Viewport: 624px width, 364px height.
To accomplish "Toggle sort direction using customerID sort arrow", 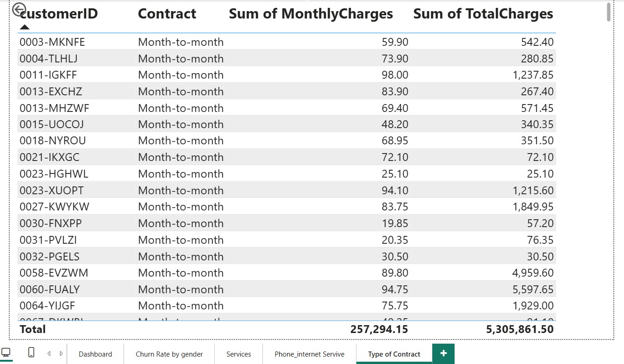I will coord(24,27).
